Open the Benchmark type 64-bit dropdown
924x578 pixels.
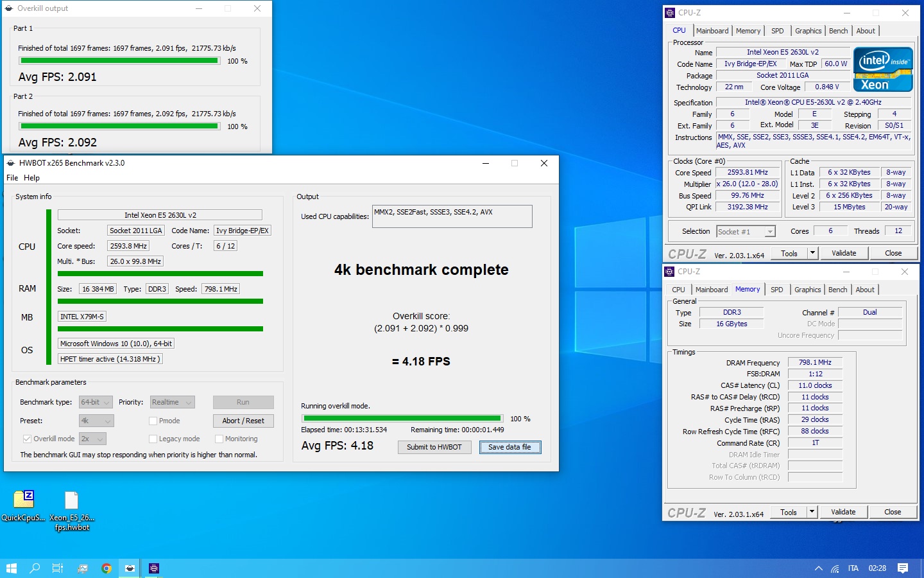point(96,402)
